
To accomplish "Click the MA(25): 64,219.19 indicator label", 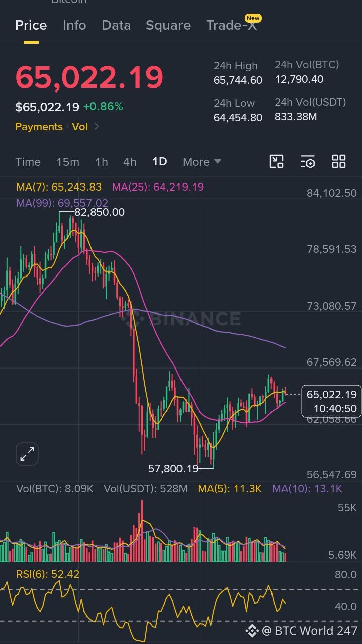I will coord(158,187).
